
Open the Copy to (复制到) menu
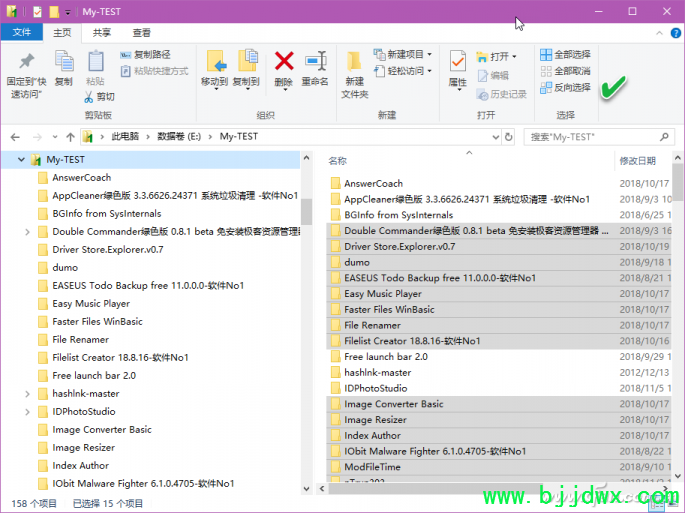246,70
